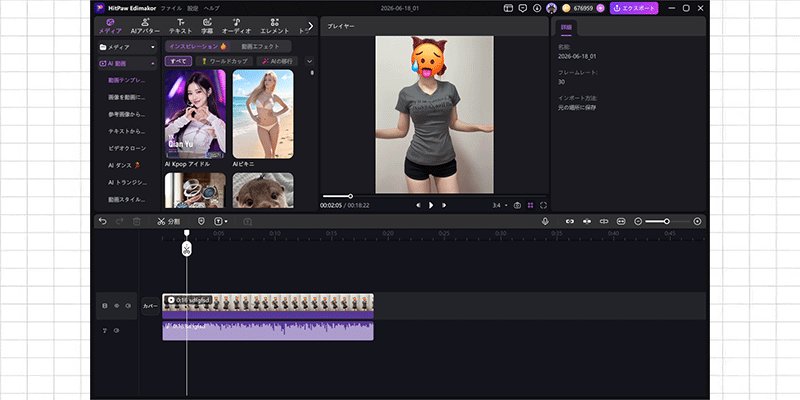Open the AIビキニ template thumbnail

pyautogui.click(x=263, y=114)
